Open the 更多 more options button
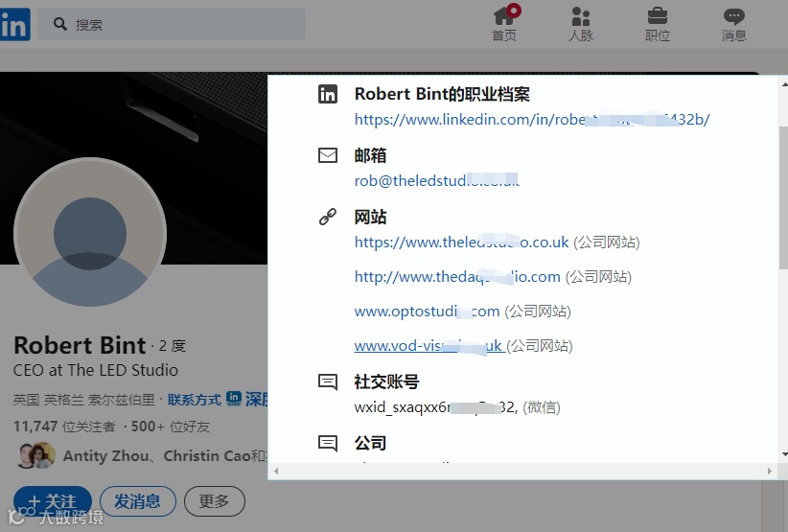The height and width of the screenshot is (532, 788). [215, 501]
